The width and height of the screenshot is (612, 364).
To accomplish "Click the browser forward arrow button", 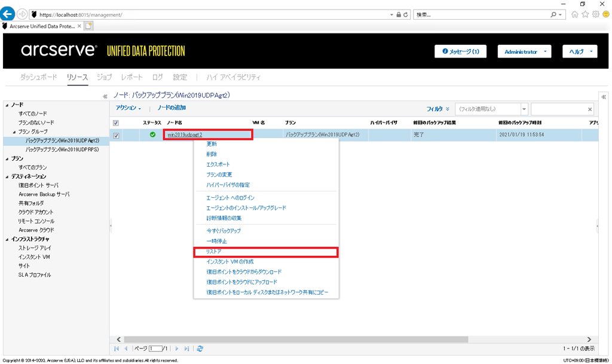I will tap(22, 14).
